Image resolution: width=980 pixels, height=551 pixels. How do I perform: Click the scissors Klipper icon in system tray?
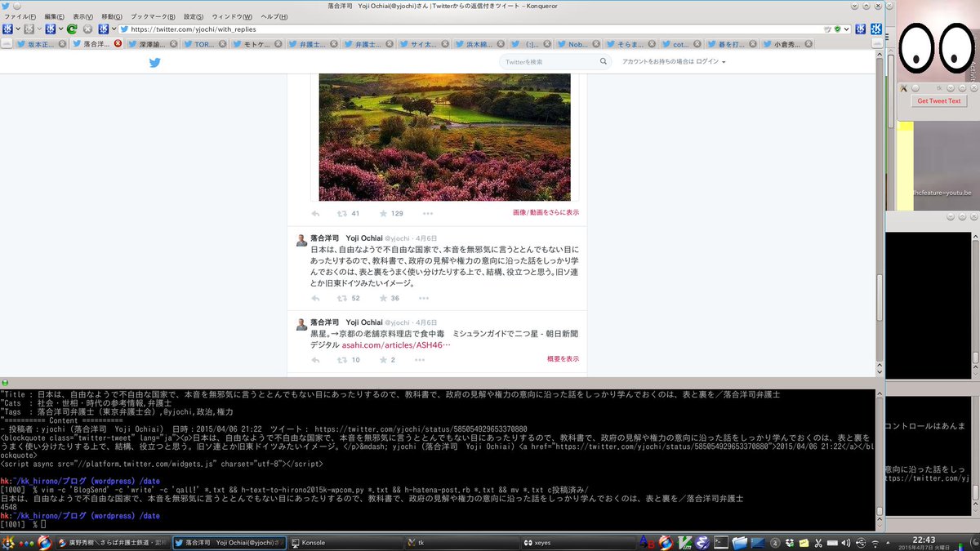(x=817, y=543)
